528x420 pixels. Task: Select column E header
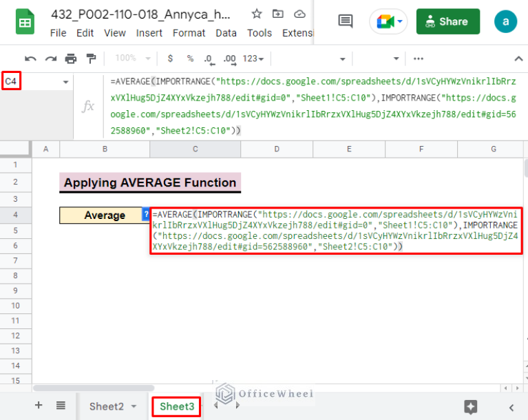pyautogui.click(x=349, y=149)
